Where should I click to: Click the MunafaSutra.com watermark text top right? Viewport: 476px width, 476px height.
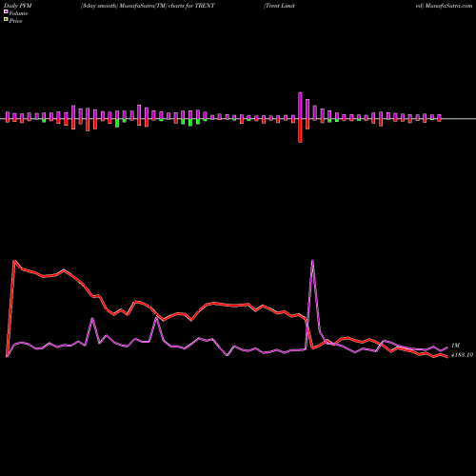[x=448, y=6]
